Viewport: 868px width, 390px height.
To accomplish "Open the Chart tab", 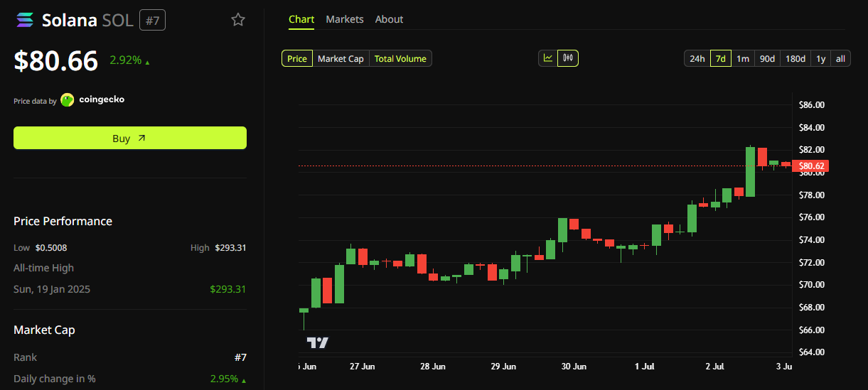I will (x=301, y=19).
